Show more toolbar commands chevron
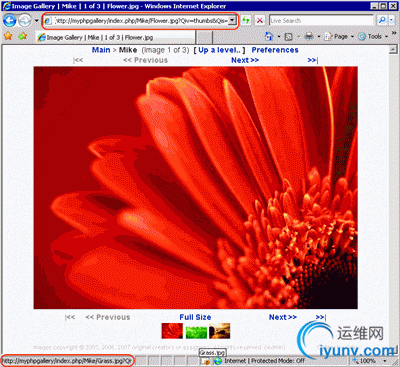400x367 pixels. pyautogui.click(x=394, y=33)
